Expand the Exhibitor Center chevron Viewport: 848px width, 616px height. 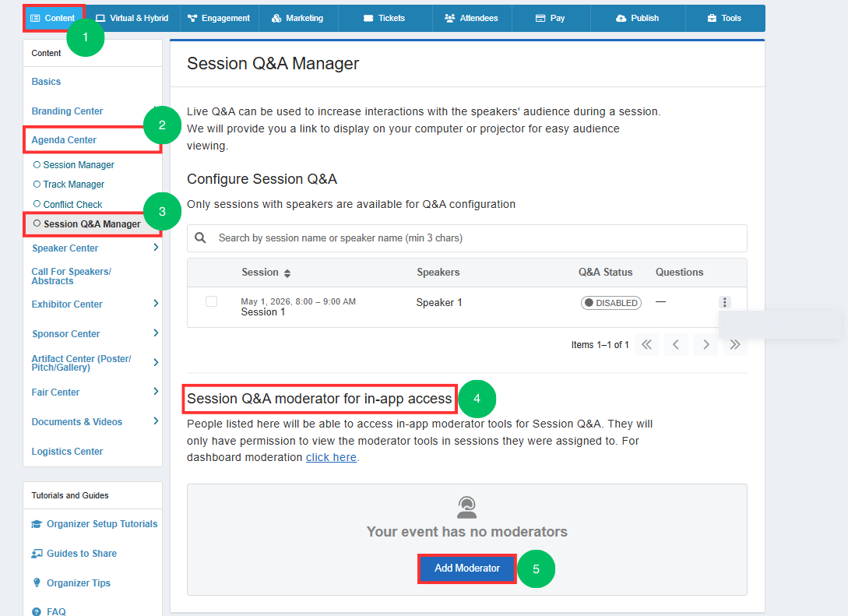(x=156, y=304)
